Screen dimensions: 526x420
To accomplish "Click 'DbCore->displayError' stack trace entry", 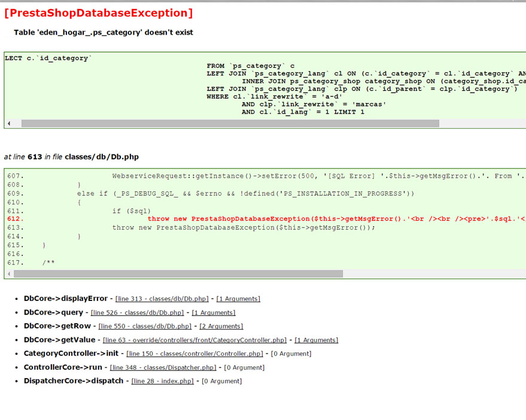I will 66,299.
